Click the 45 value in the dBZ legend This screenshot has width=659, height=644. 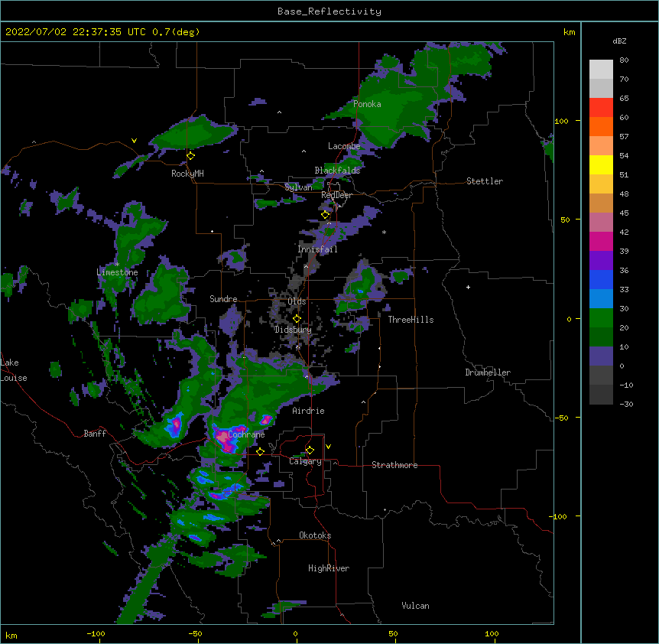[x=624, y=213]
